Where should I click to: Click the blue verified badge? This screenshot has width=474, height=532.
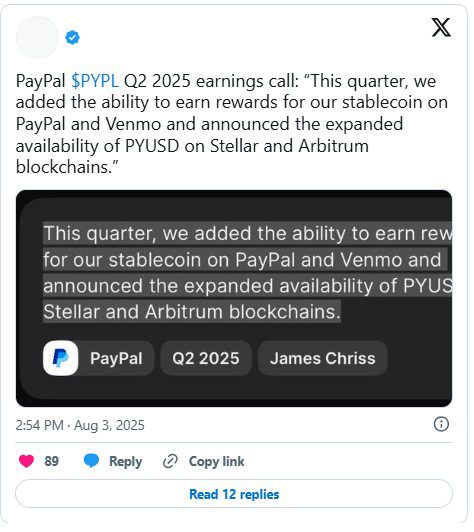pos(72,38)
